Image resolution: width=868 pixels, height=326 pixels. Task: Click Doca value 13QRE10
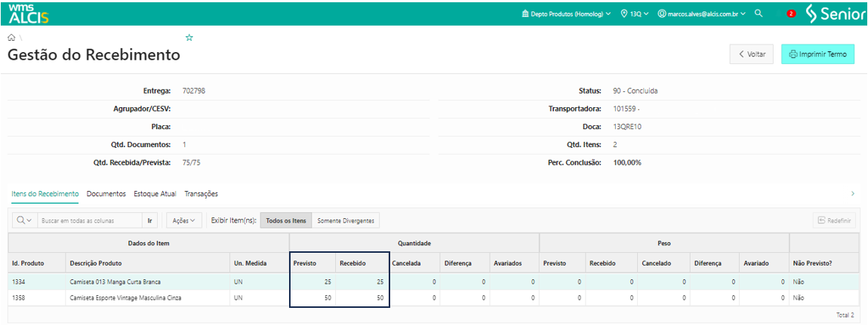point(628,127)
